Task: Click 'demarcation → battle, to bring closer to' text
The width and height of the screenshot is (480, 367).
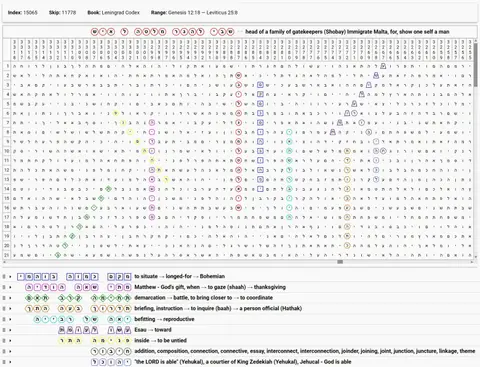Action: click(x=203, y=298)
